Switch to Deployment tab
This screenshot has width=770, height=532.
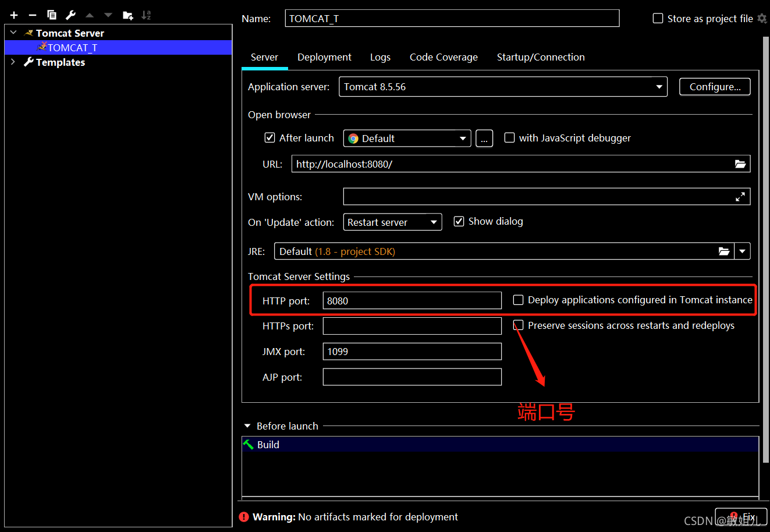pyautogui.click(x=324, y=57)
